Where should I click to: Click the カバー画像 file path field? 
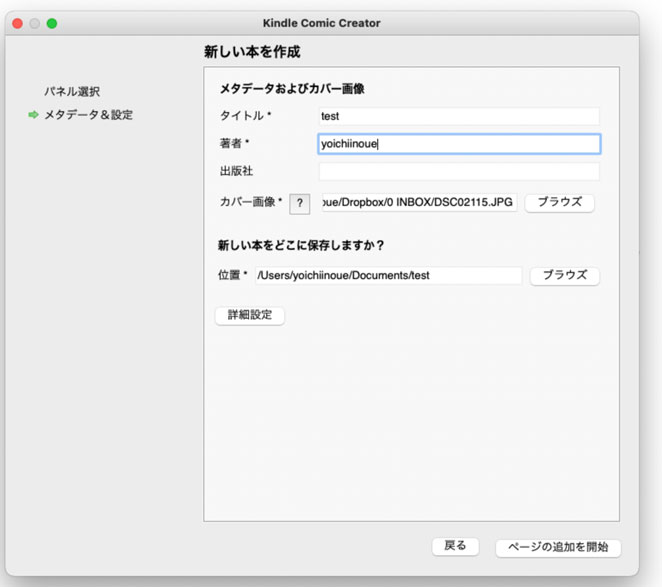click(x=419, y=203)
